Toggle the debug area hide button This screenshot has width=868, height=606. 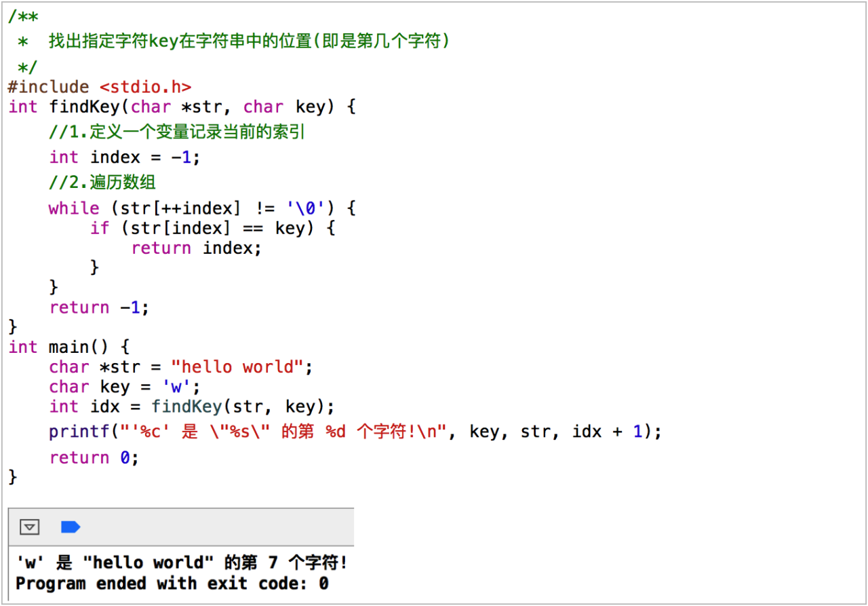pos(29,527)
